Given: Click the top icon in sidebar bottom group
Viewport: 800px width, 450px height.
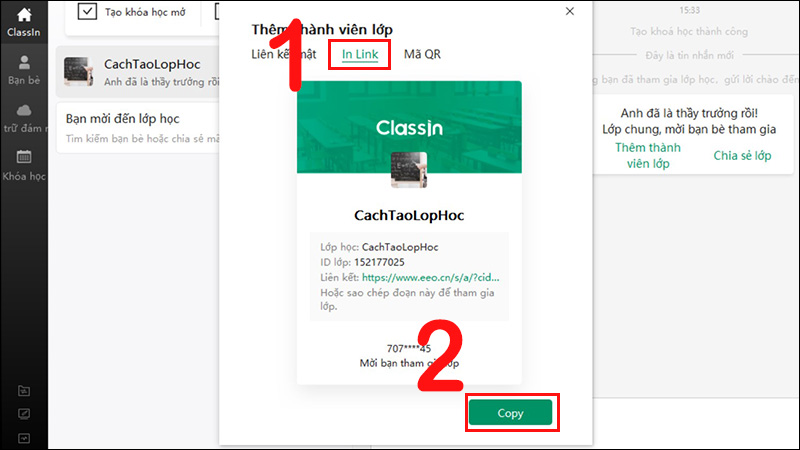Looking at the screenshot, I should pyautogui.click(x=24, y=391).
